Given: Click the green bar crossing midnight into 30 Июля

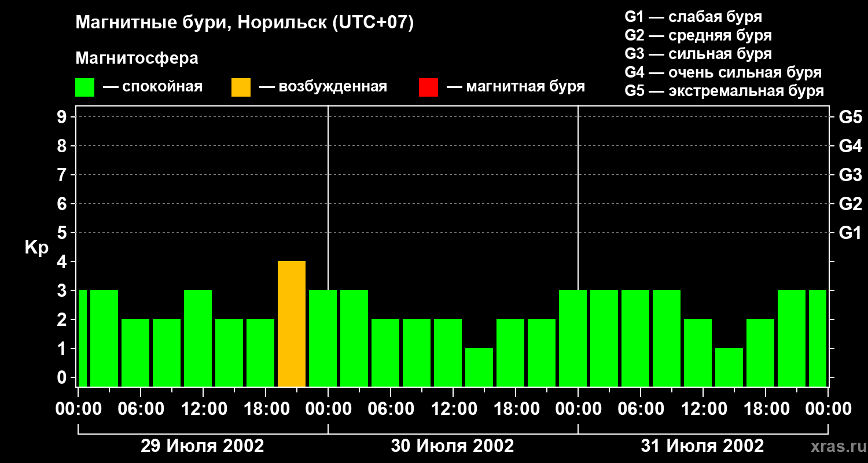Looking at the screenshot, I should [x=323, y=339].
